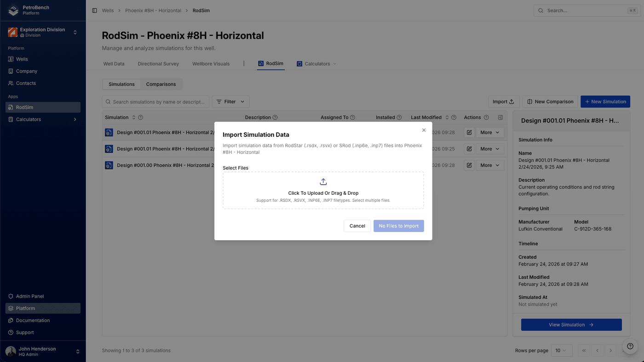
Task: Open the More dropdown on the first row
Action: [489, 132]
